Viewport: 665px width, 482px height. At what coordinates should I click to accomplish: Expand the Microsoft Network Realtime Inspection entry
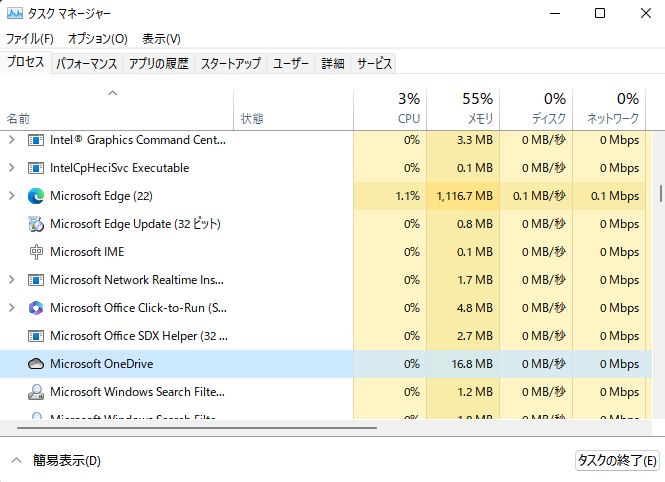click(12, 280)
